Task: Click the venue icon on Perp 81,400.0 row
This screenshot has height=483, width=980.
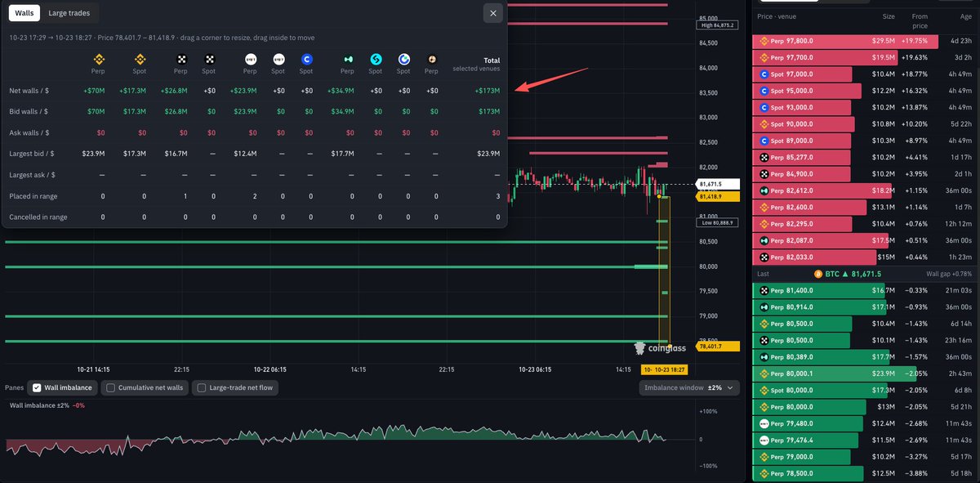Action: [765, 292]
